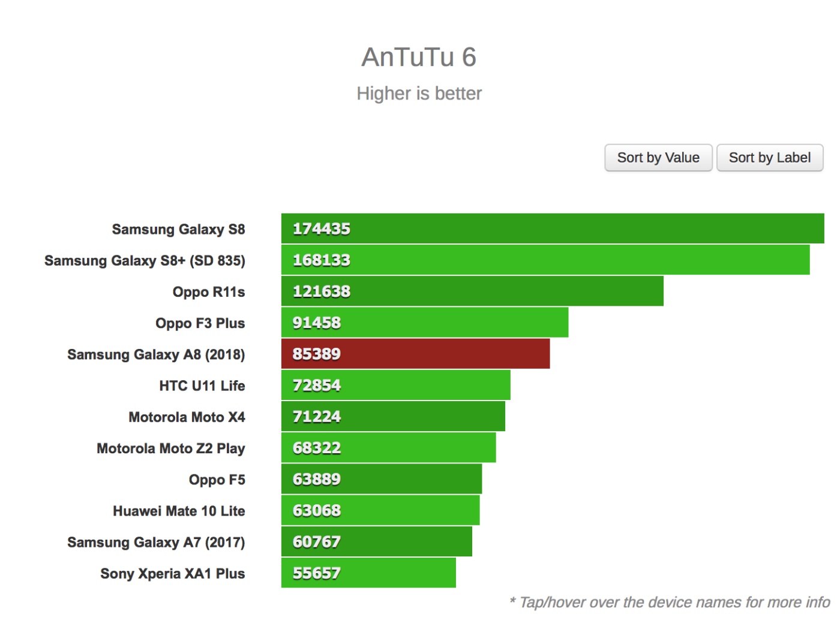Click the 63889 score bar
Viewport: 840px width, 626px height.
coord(382,479)
